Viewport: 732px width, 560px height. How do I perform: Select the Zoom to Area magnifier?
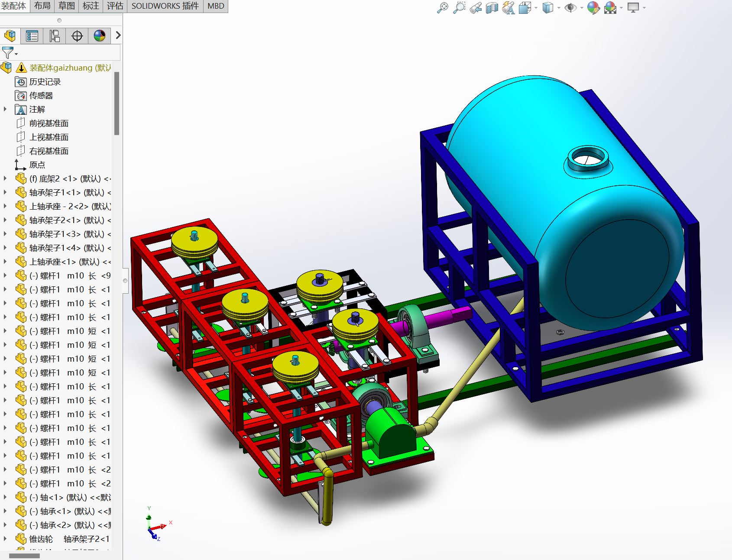[459, 8]
